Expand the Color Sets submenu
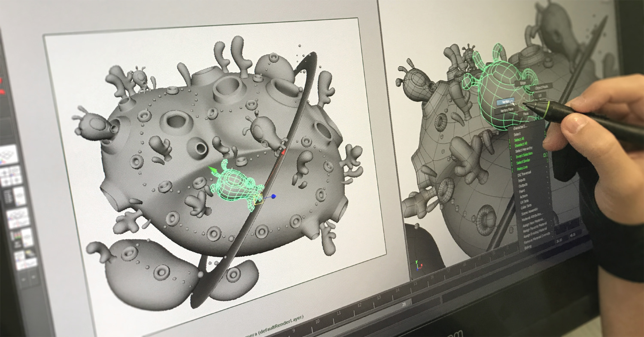Screen dimensions: 644x337 [x=526, y=208]
